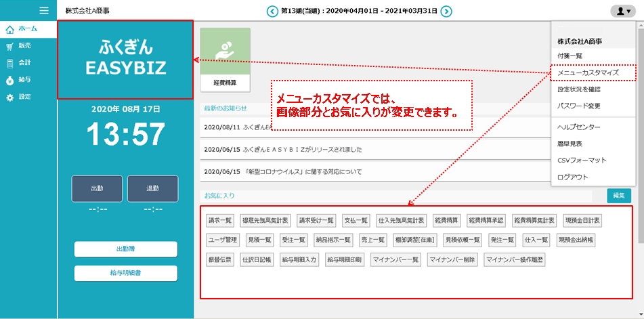The image size is (644, 319).
Task: Open favorite 納品指示一覧
Action: pyautogui.click(x=333, y=240)
